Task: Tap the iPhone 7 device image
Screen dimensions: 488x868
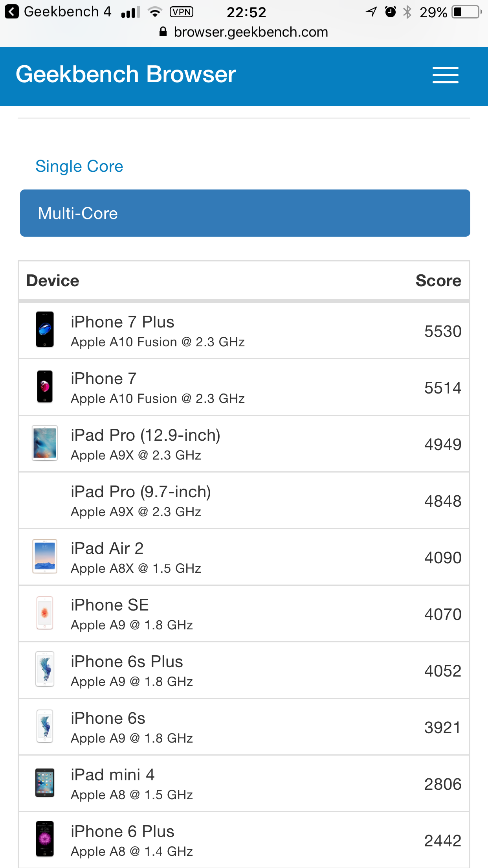Action: tap(45, 386)
